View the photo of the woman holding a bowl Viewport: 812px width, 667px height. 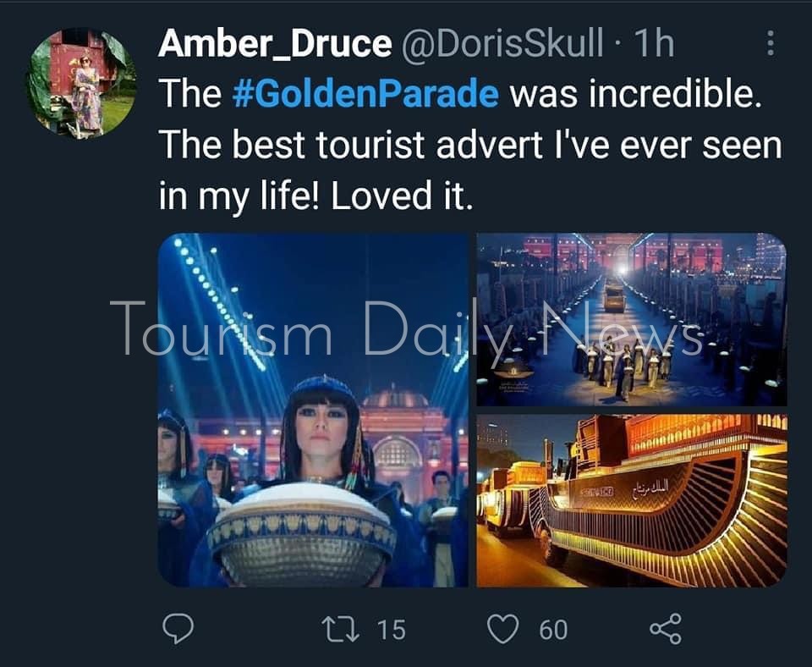(x=313, y=410)
